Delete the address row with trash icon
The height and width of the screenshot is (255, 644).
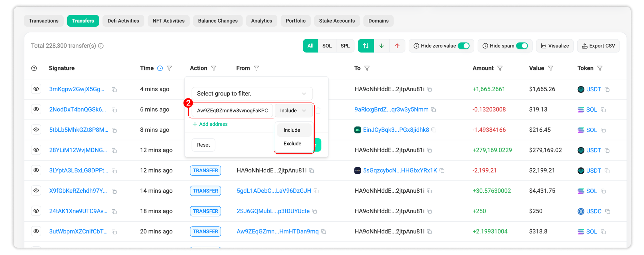pos(318,111)
